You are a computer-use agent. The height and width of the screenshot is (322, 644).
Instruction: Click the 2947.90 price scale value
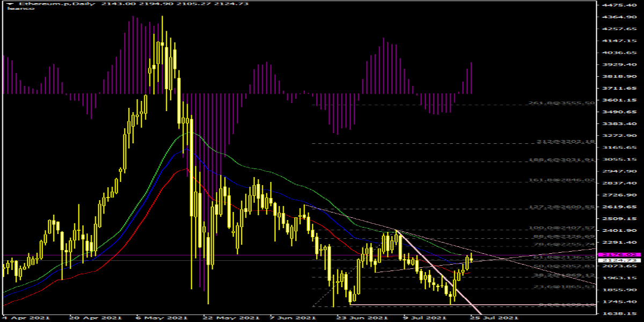[619, 172]
